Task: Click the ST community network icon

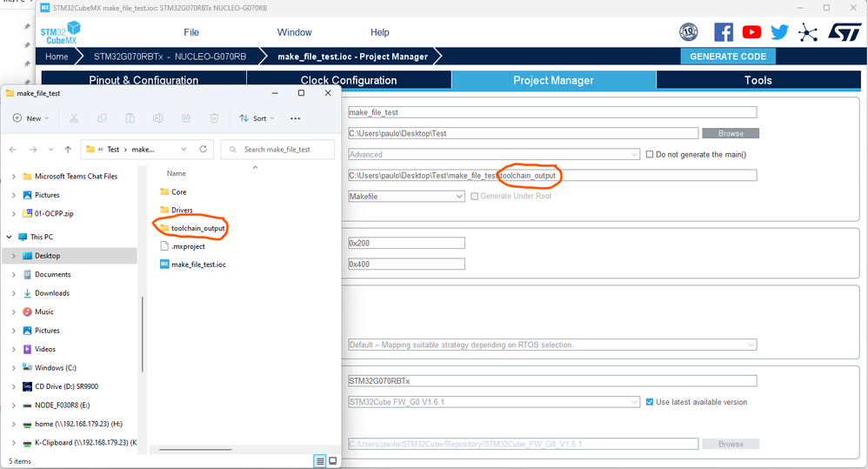Action: (x=808, y=33)
